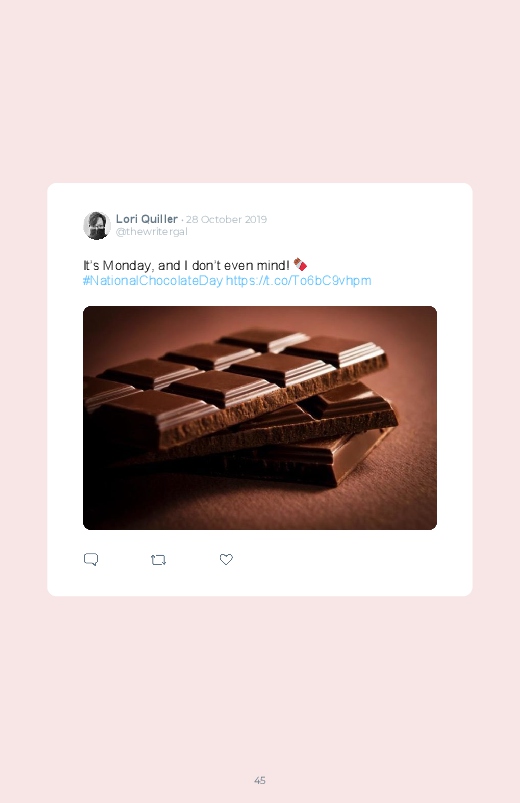Click the surname "Quiller" in the header
The height and width of the screenshot is (803, 520).
click(159, 219)
